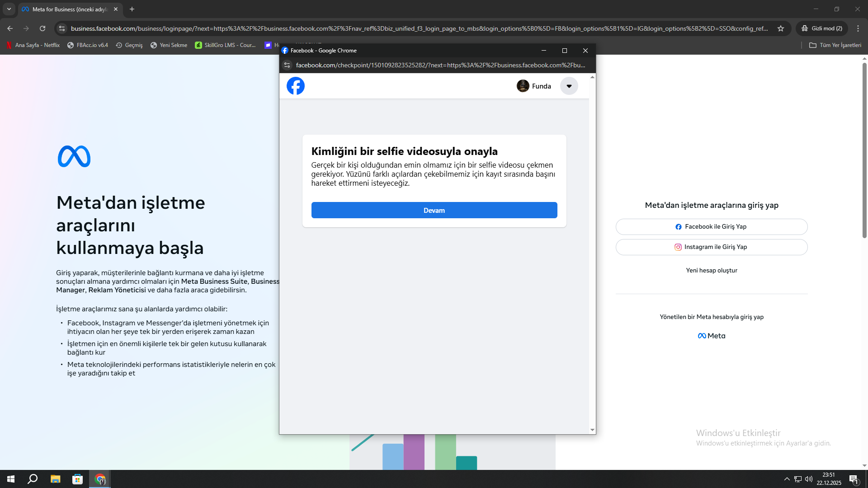Open the FBAcc.io v6.4 bookmark
Screen dimensions: 868x488
tap(88, 45)
